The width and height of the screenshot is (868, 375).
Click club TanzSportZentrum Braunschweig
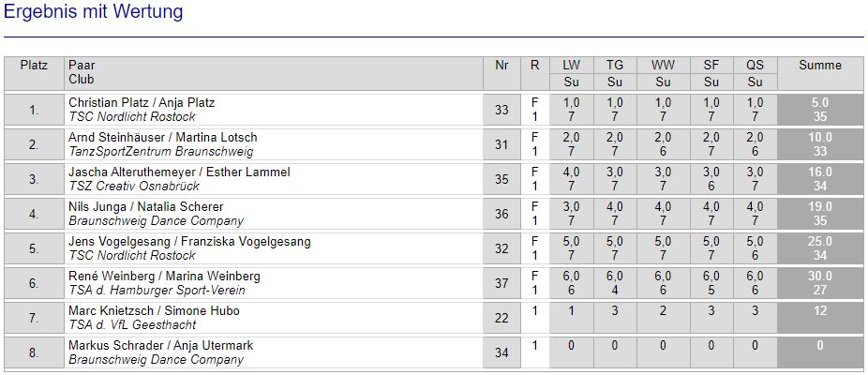161,151
